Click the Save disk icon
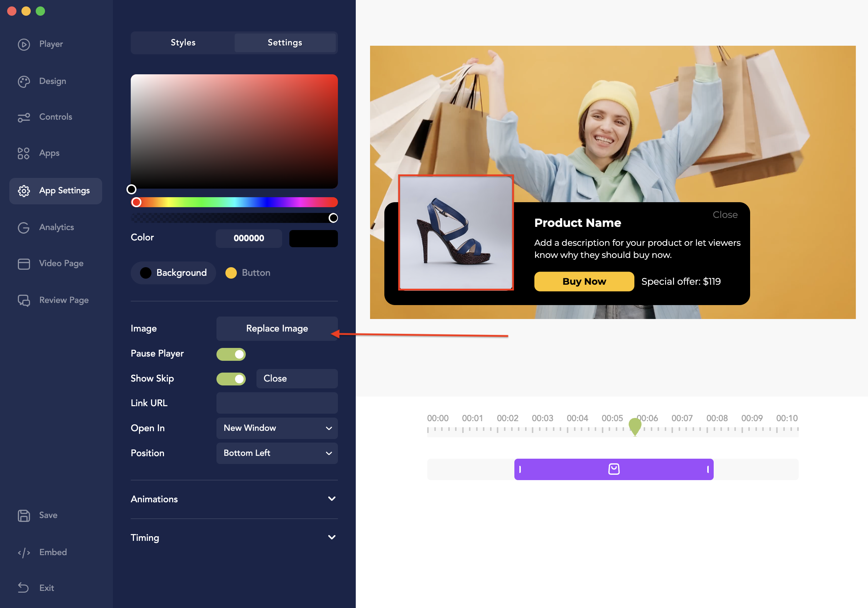The image size is (868, 608). point(24,515)
